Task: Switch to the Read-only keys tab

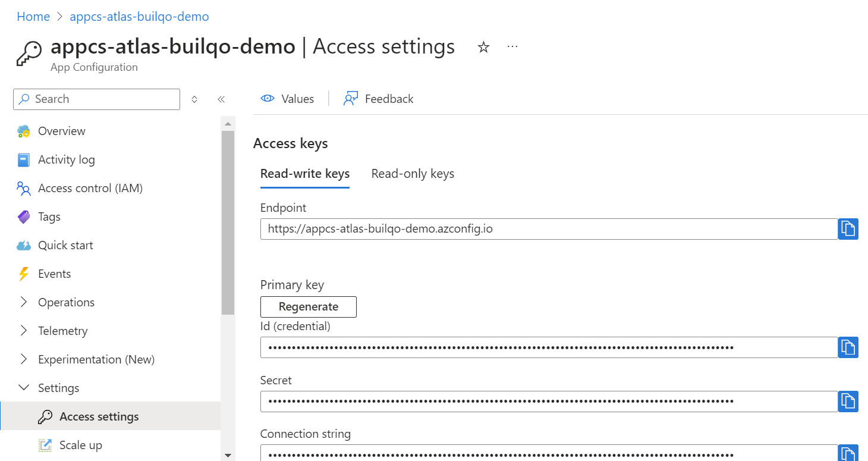Action: pyautogui.click(x=413, y=174)
